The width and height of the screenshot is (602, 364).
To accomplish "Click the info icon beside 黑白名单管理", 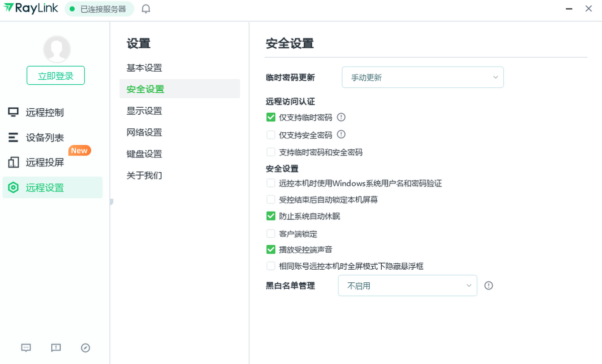I will (x=489, y=285).
